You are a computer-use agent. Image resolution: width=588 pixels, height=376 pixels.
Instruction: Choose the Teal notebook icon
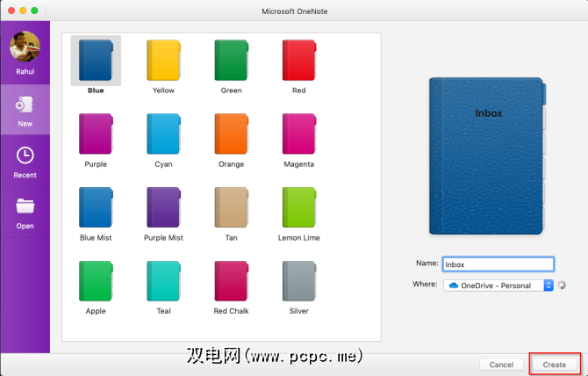click(x=163, y=281)
